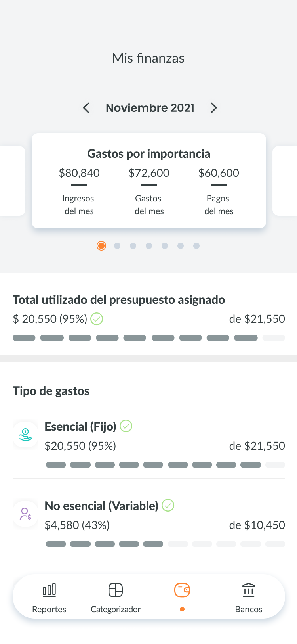Click green check next to Esencial (Fijo)
The width and height of the screenshot is (297, 644).
[126, 426]
